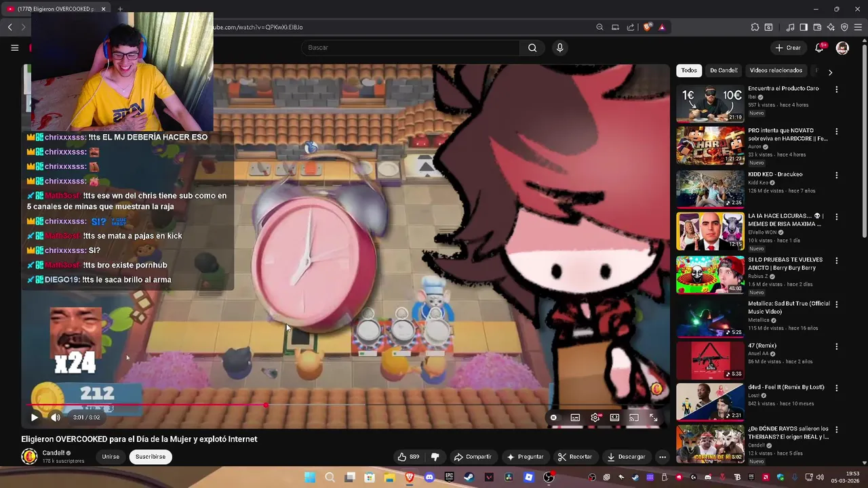Click the browser zoom magnifier icon
Viewport: 868px width, 488px height.
599,27
